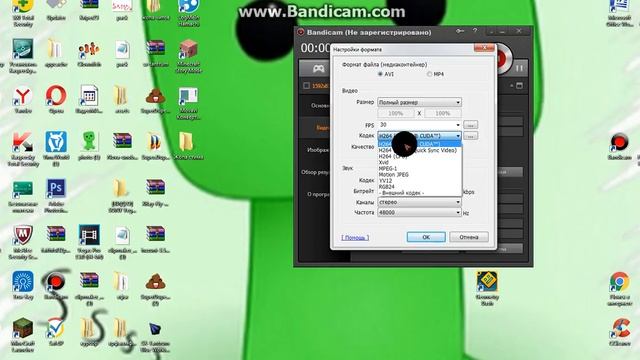Viewport: 640px width, 360px height.
Task: Select the AVI file format radio button
Action: coord(380,74)
